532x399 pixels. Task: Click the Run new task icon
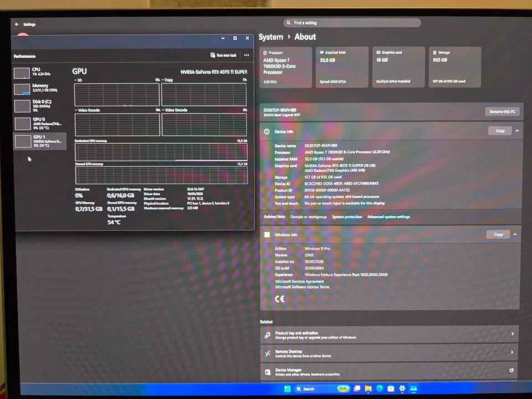[213, 55]
